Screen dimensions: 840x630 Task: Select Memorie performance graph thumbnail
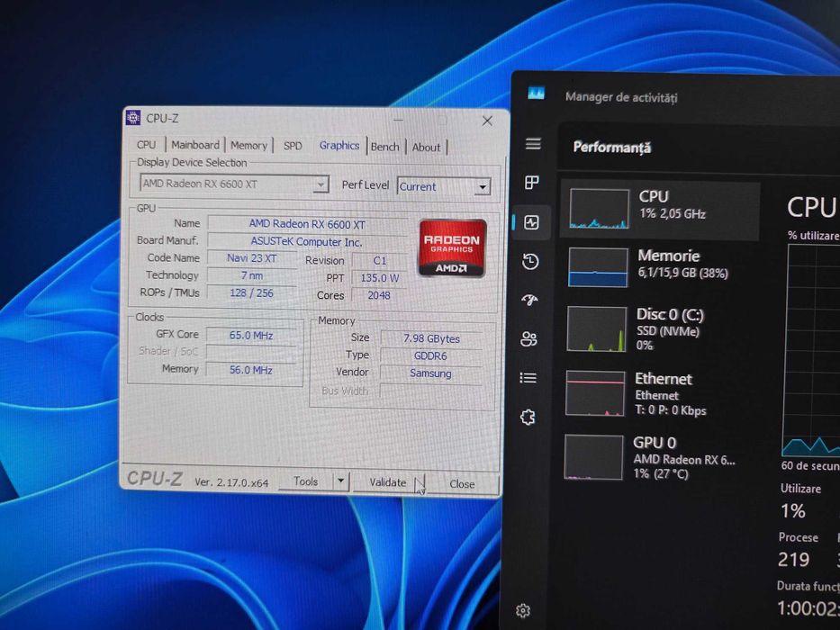598,266
